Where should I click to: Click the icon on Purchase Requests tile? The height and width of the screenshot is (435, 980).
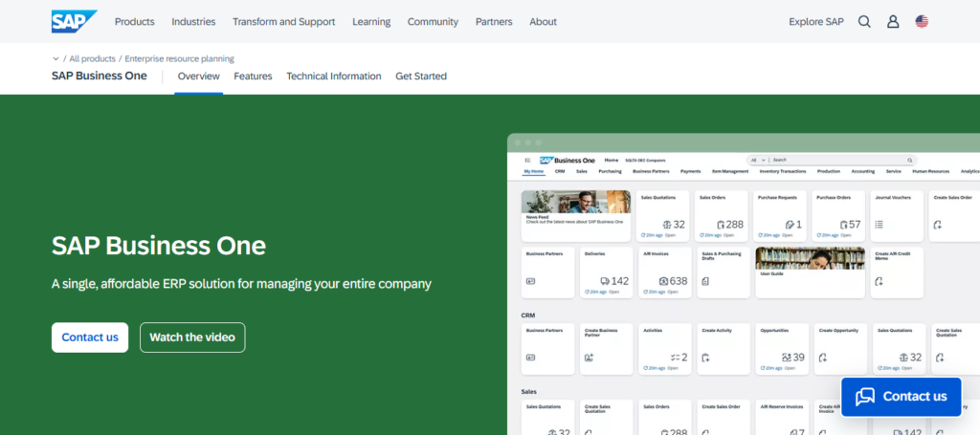[790, 225]
